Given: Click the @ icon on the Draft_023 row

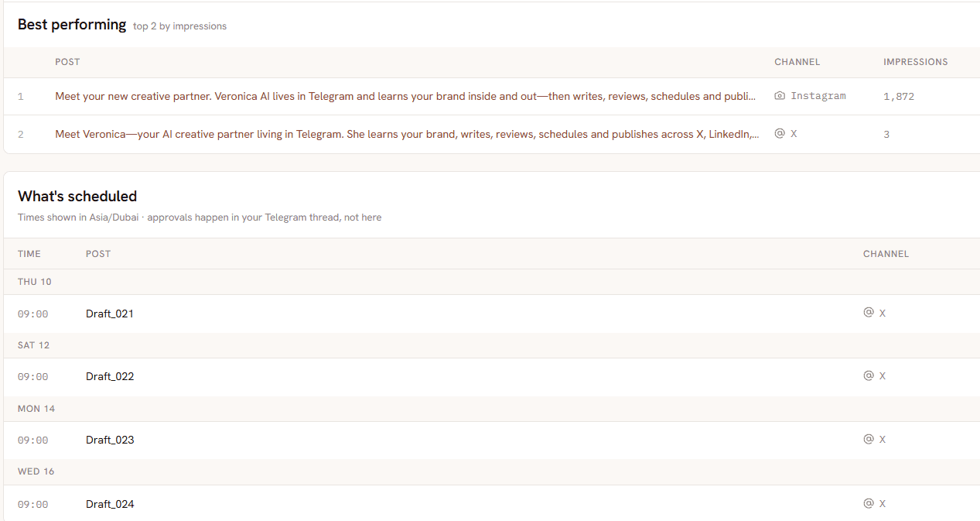Looking at the screenshot, I should tap(869, 439).
